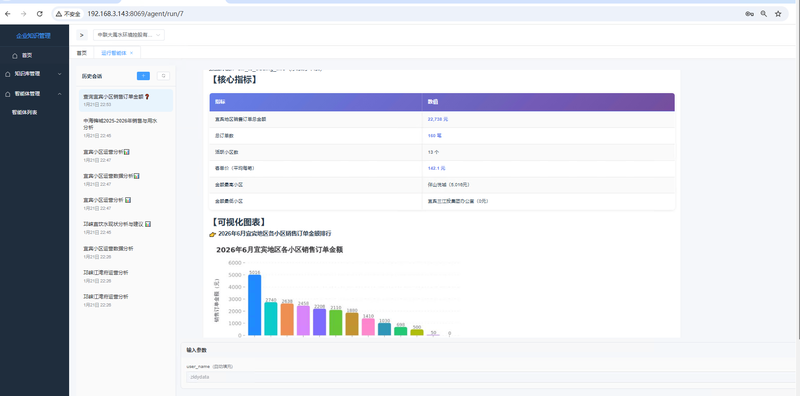
Task: Open the history session dated 1月21日 22:53
Action: coord(126,100)
